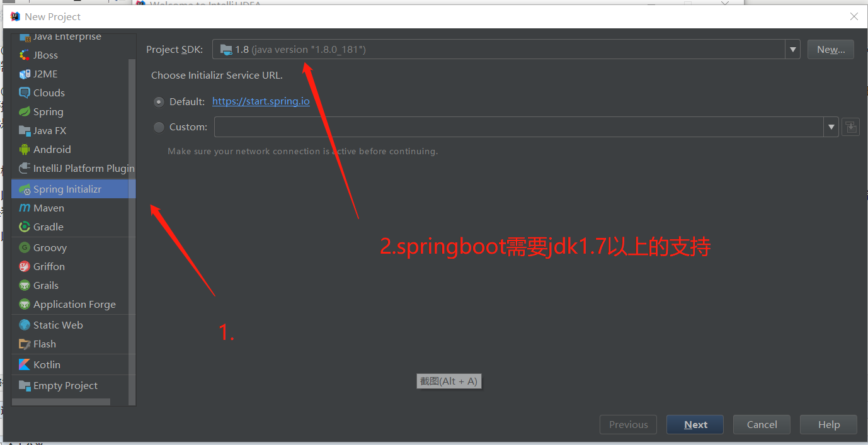Click the Groovy project icon

(25, 248)
